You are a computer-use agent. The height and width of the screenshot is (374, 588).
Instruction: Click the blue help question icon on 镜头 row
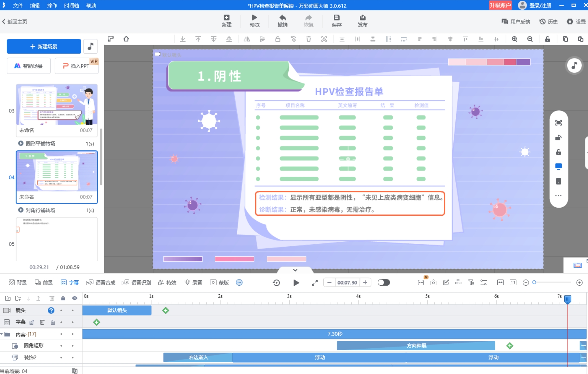pyautogui.click(x=51, y=310)
